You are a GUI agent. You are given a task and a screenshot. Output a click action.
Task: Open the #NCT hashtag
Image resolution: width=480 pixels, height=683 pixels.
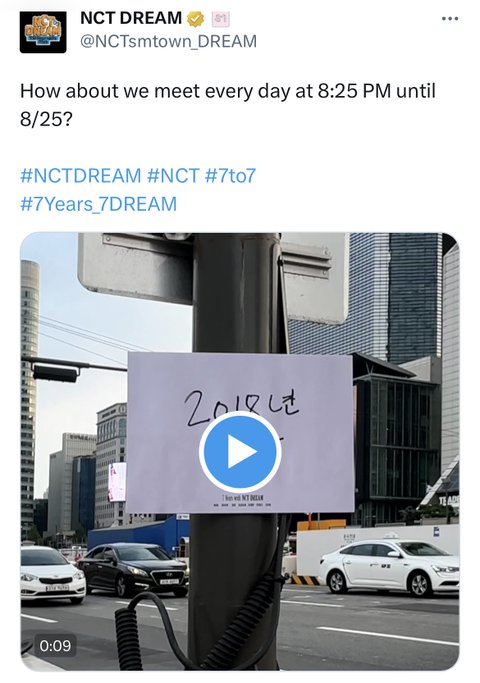173,176
